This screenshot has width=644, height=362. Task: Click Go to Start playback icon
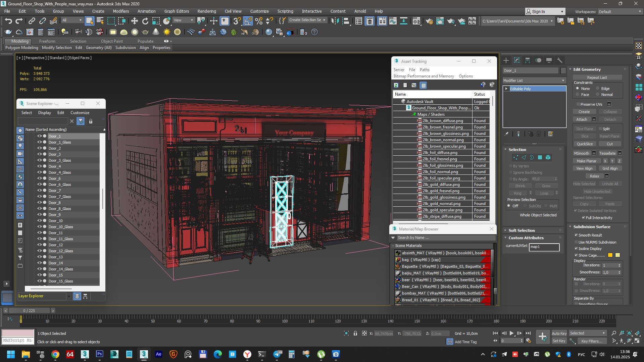(495, 333)
